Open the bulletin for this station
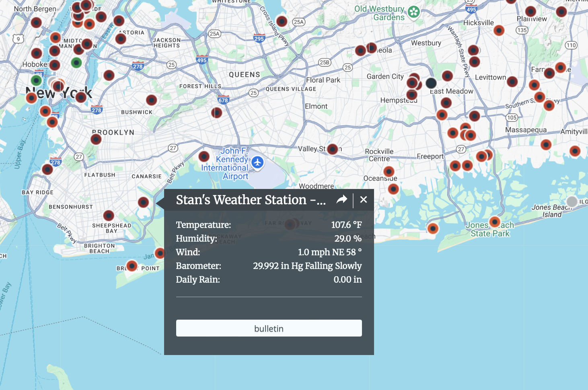 click(269, 328)
